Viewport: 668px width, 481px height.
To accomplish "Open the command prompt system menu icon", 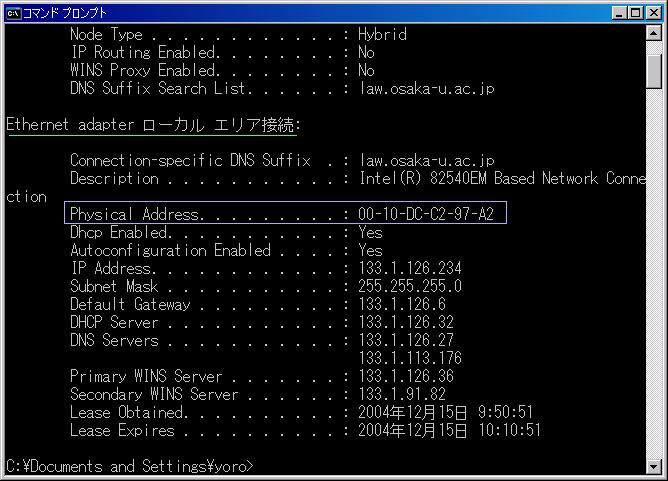I will click(13, 12).
